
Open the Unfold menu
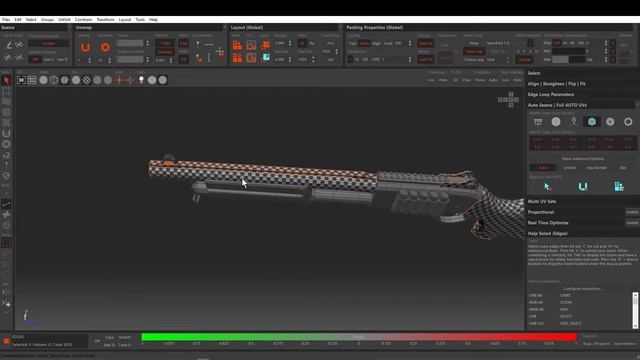click(x=64, y=20)
